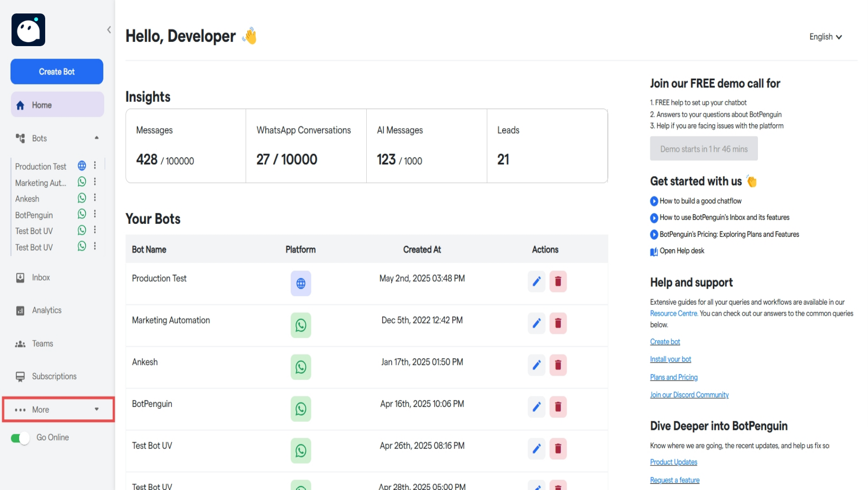868x490 pixels.
Task: Collapse the Bots section arrow
Action: (97, 138)
